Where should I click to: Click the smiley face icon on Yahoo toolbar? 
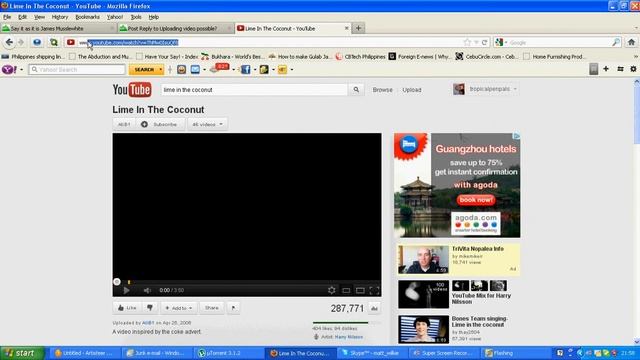coord(182,69)
